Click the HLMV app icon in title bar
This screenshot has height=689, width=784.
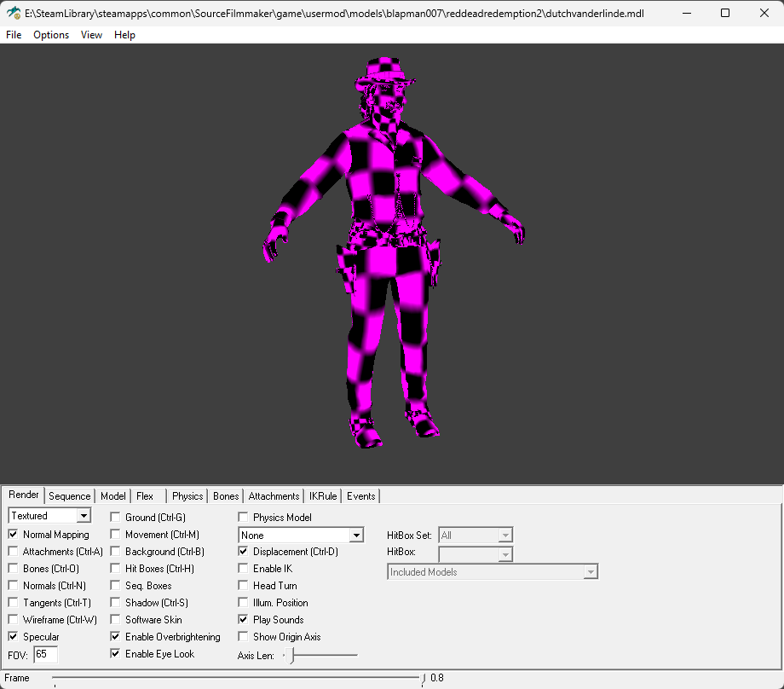(x=14, y=13)
